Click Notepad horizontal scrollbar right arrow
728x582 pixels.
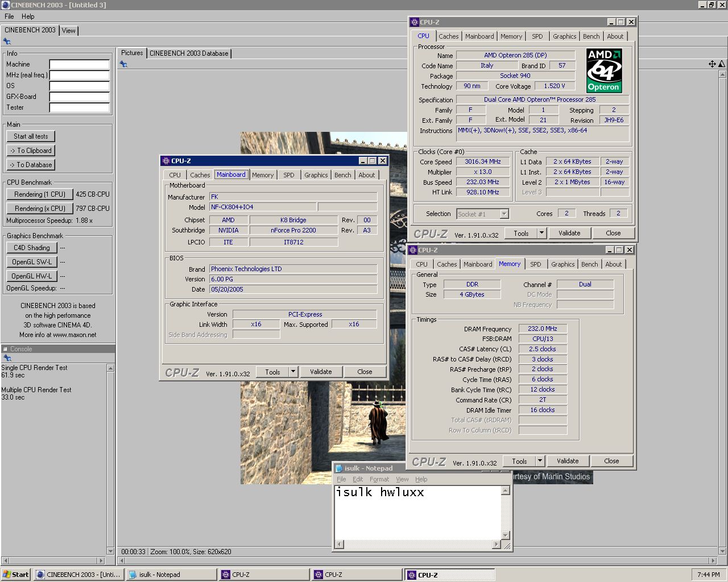tap(496, 544)
